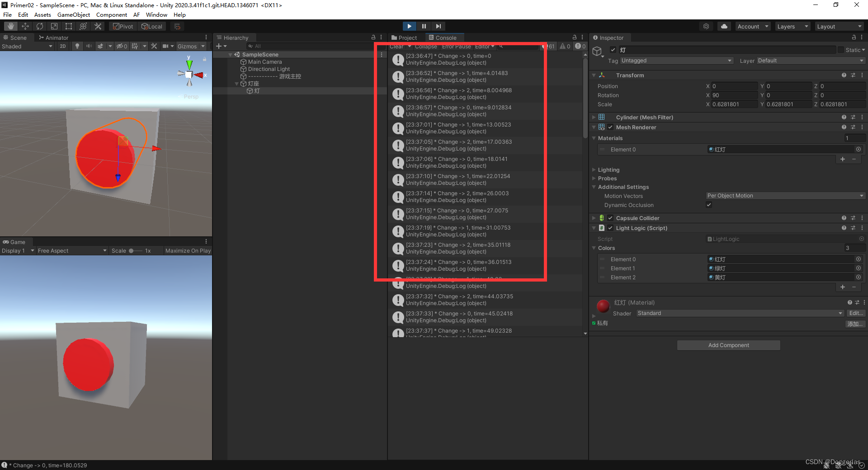Open Scene panel more options menu
Image resolution: width=868 pixels, height=470 pixels.
(206, 38)
